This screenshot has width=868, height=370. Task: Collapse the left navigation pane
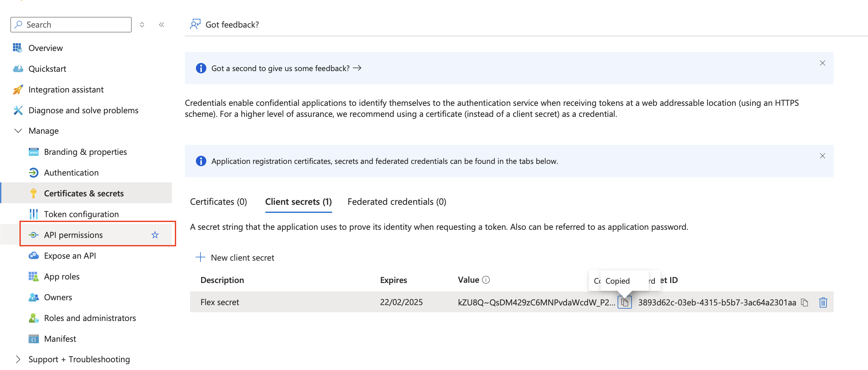point(162,24)
